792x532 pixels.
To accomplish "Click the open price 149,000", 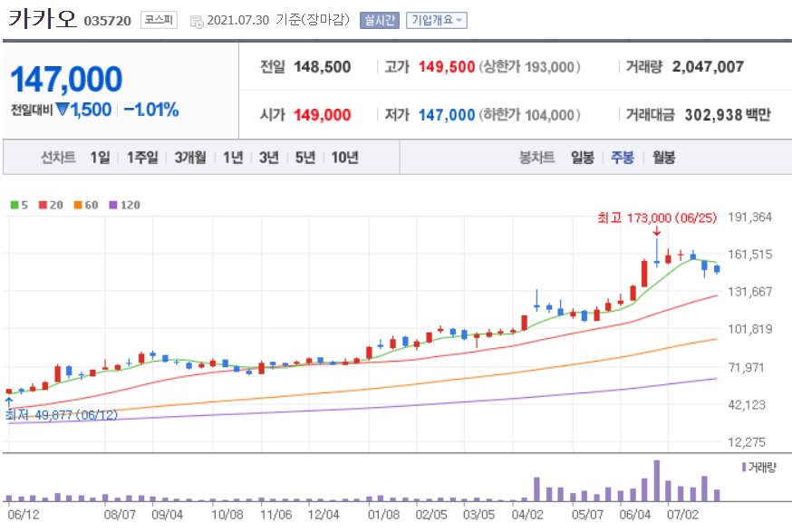I will click(323, 115).
